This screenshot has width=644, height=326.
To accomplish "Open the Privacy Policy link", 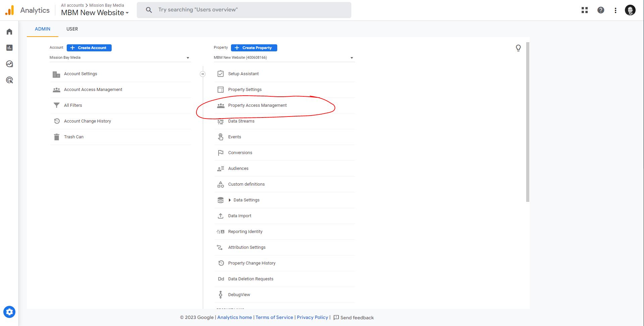I will pyautogui.click(x=312, y=317).
